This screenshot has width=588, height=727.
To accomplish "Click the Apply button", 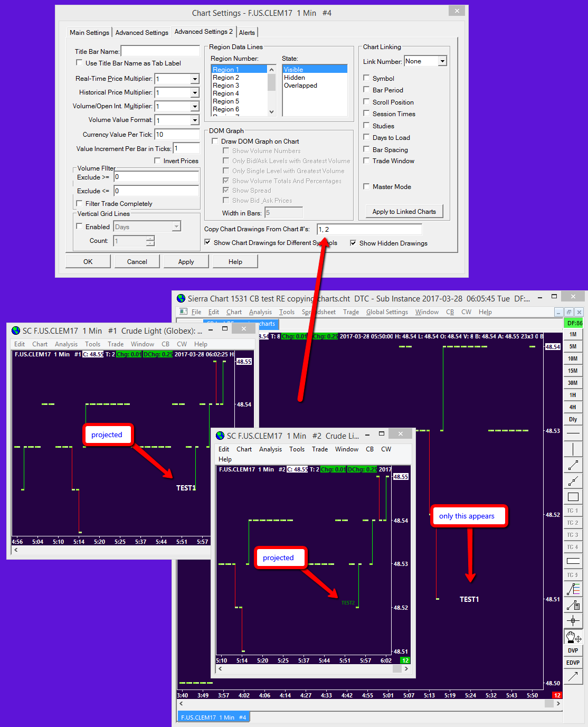I will pos(186,261).
